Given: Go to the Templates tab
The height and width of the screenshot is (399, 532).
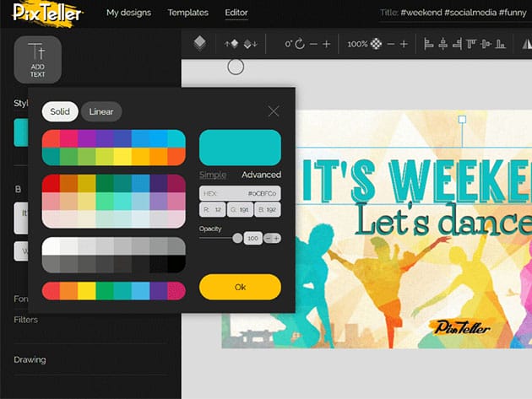Looking at the screenshot, I should pos(187,13).
